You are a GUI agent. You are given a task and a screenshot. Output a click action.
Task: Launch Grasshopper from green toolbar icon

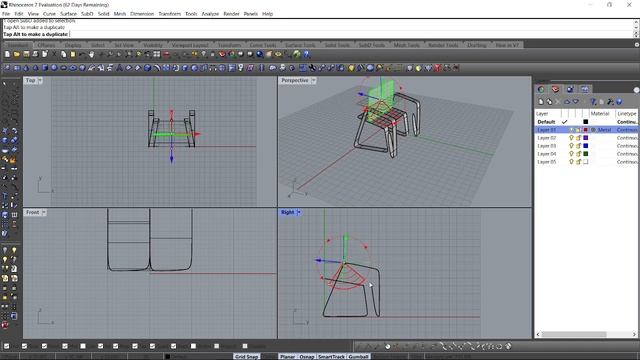click(x=297, y=54)
